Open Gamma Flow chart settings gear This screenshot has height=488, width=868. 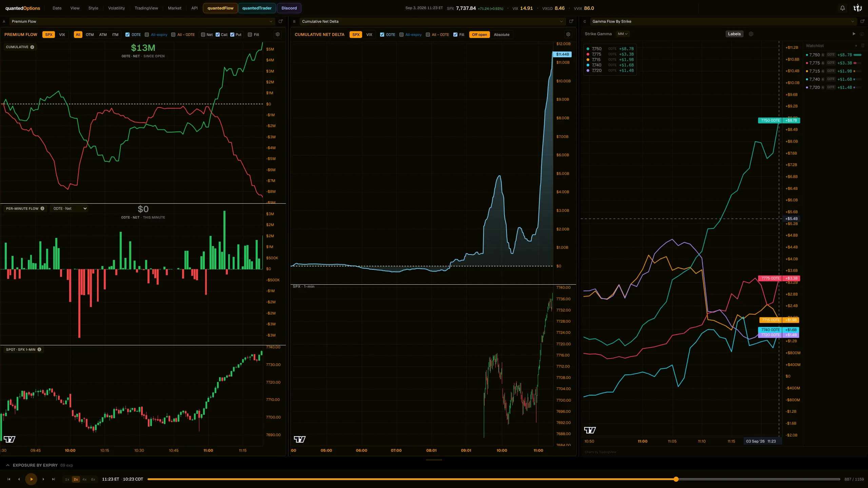click(751, 34)
